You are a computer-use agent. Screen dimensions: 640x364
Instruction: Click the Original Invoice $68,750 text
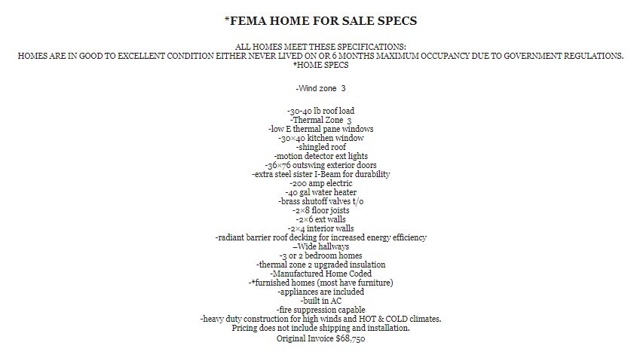point(321,338)
